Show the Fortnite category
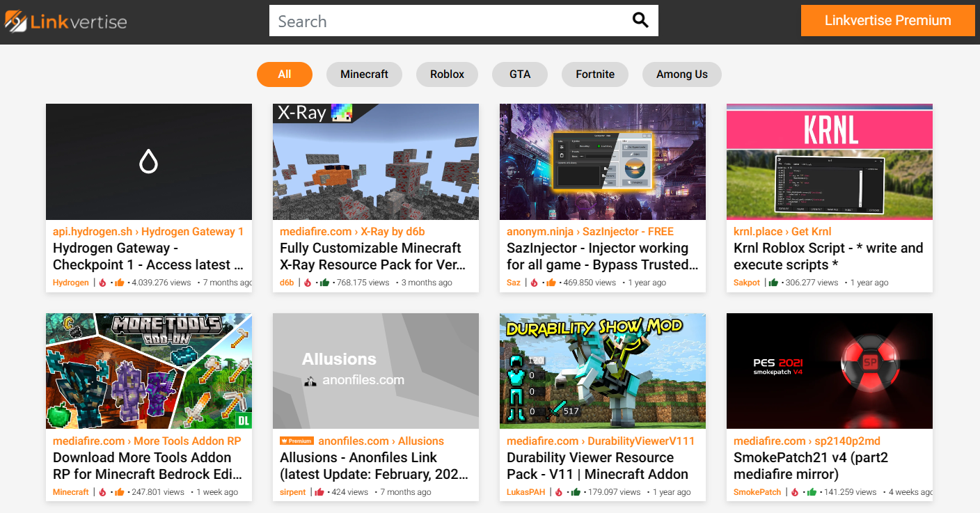The width and height of the screenshot is (980, 513). (595, 74)
